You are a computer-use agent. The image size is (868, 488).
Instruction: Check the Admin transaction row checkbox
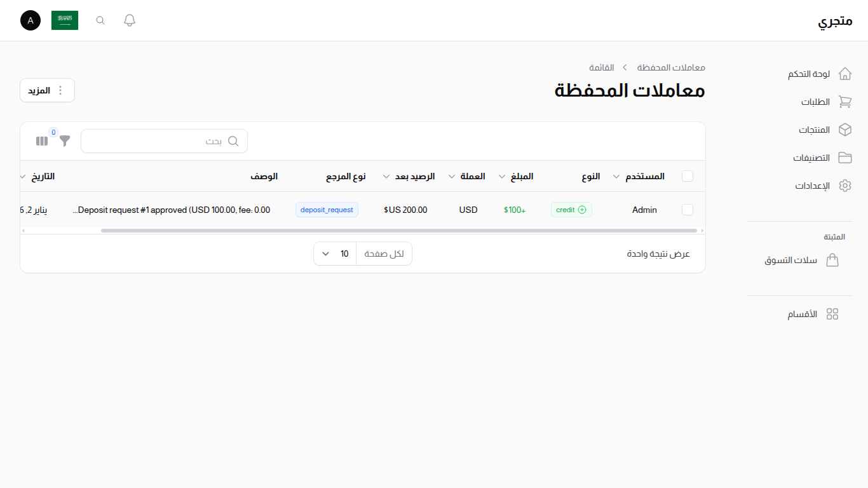(x=687, y=210)
